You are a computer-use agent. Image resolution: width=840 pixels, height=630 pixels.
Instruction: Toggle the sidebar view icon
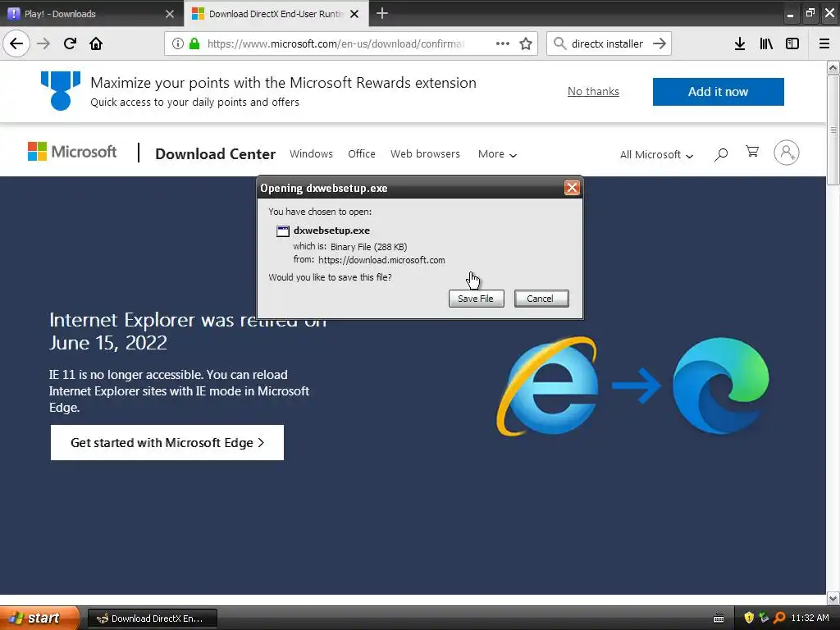tap(792, 43)
